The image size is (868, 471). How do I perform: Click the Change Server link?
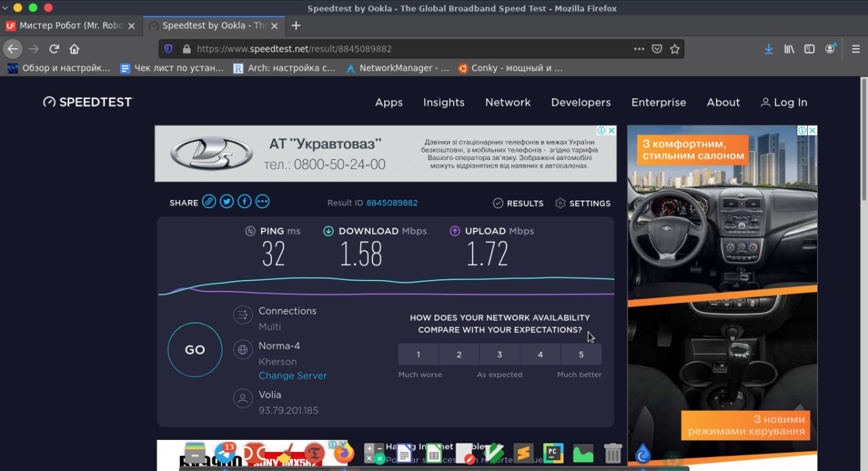292,375
